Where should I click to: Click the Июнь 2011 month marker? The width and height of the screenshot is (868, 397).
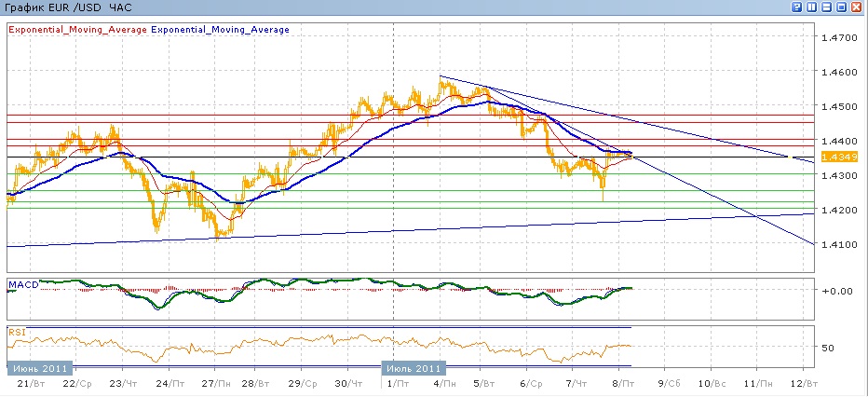[40, 368]
